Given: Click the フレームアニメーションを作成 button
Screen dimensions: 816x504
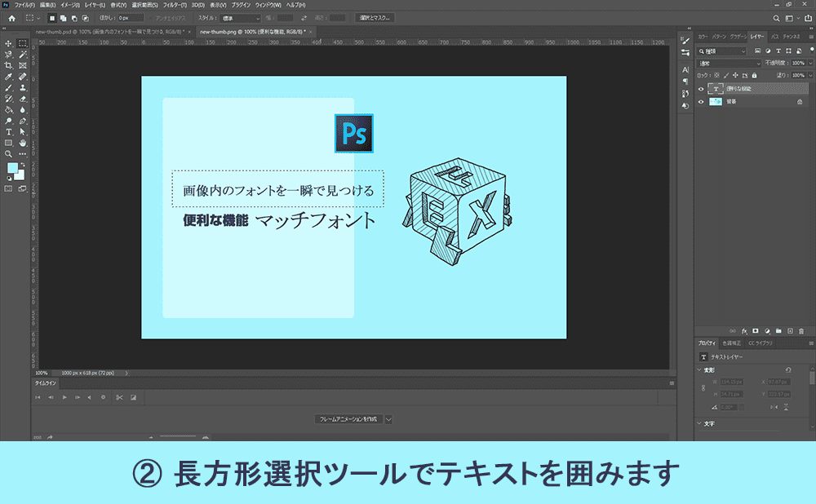Looking at the screenshot, I should coord(348,418).
